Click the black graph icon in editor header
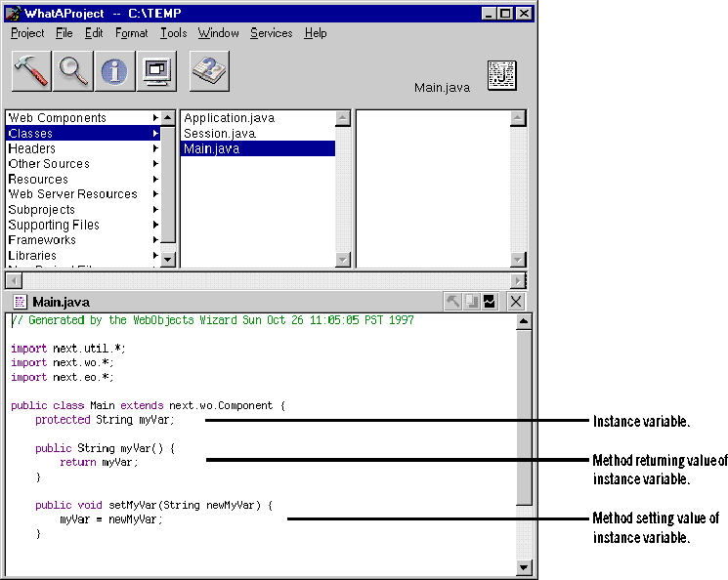728x580 pixels. pos(490,302)
